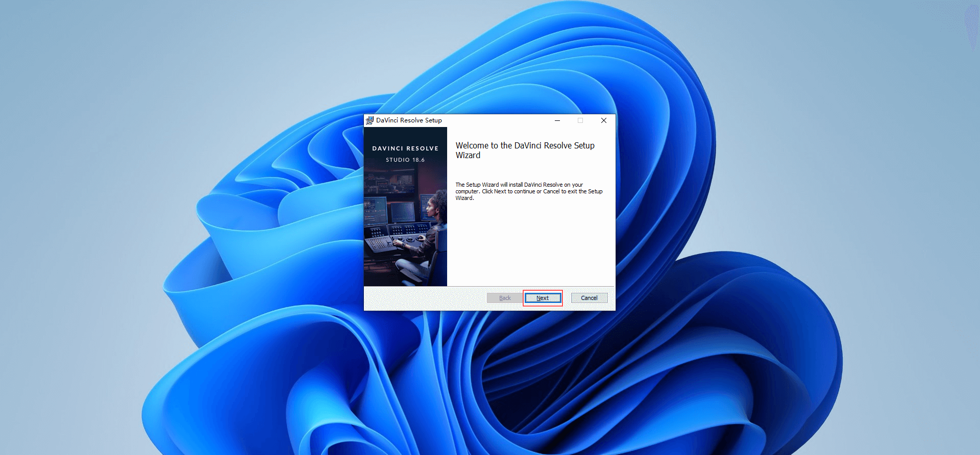Click the Setup Wizard description paragraph
This screenshot has height=455, width=980.
click(529, 191)
